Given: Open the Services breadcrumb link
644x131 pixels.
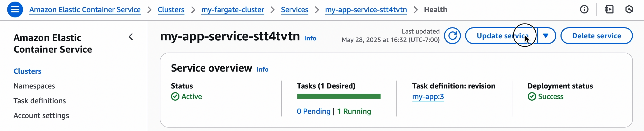Looking at the screenshot, I should click(295, 10).
